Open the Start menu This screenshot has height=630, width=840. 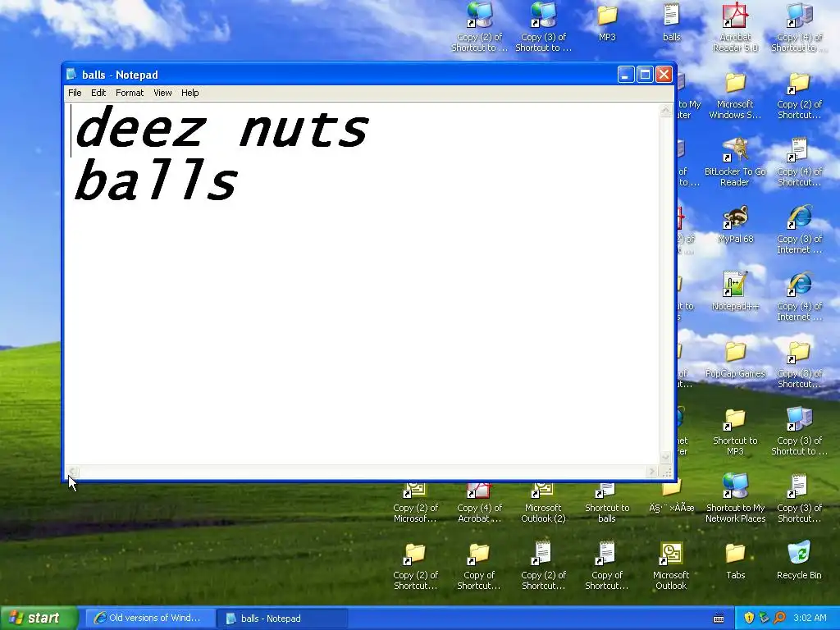pos(38,619)
